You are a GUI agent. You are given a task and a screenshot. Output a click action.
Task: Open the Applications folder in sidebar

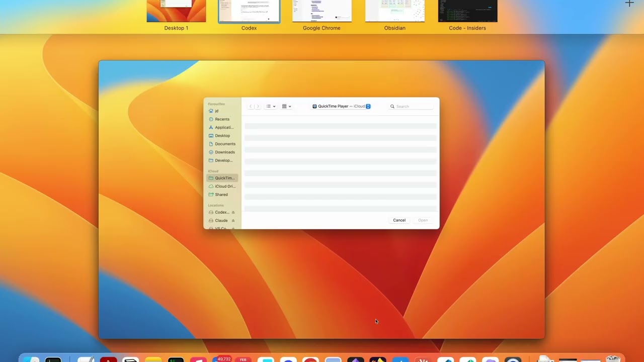pyautogui.click(x=222, y=127)
